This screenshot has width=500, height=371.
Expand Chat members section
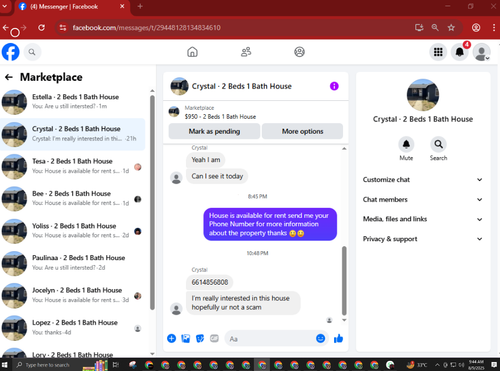point(423,199)
